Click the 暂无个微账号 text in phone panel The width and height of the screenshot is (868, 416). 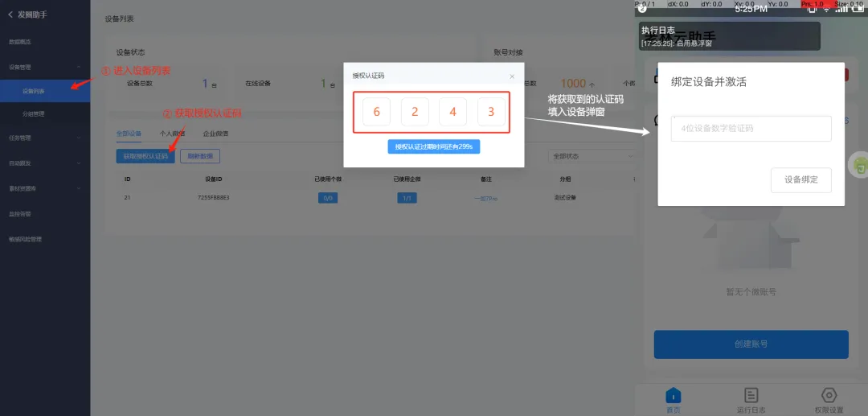751,291
